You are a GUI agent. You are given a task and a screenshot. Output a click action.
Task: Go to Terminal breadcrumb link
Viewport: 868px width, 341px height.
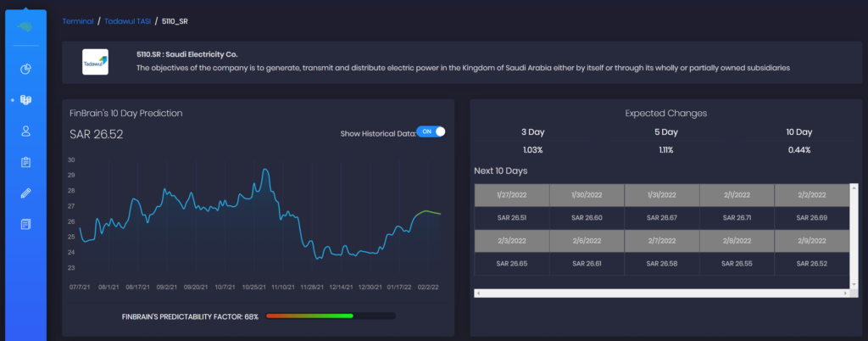(78, 21)
